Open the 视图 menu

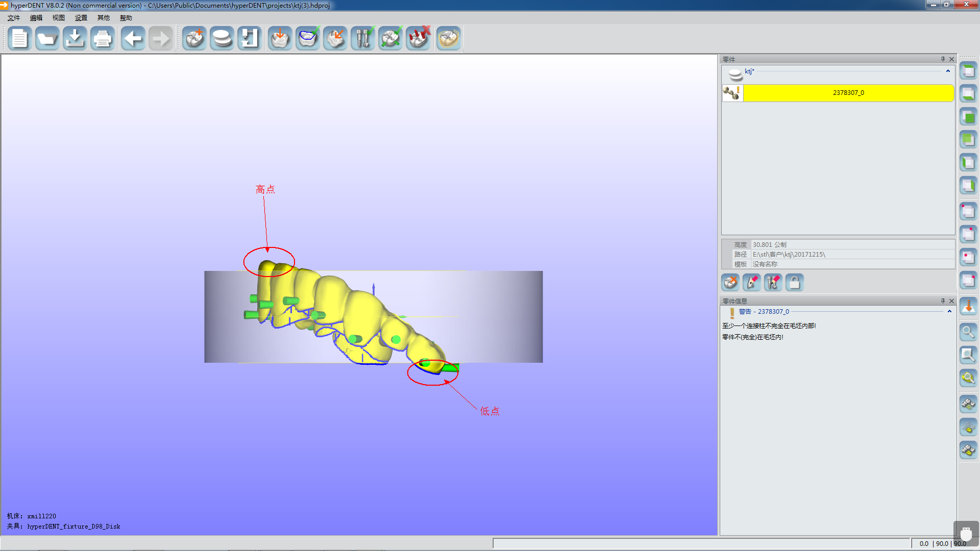pyautogui.click(x=59, y=18)
